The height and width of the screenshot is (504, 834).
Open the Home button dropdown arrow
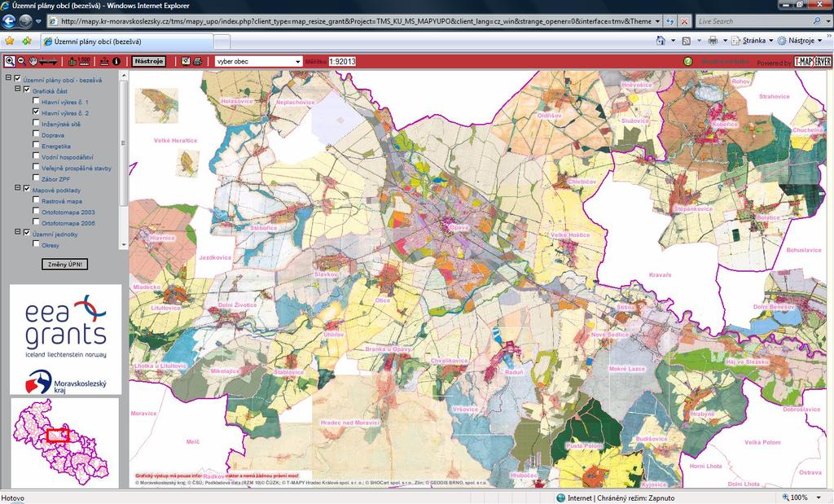(x=673, y=41)
